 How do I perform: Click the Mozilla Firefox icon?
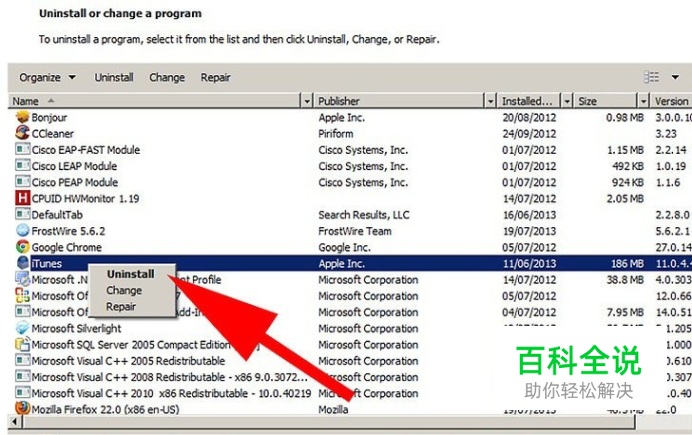[x=22, y=408]
